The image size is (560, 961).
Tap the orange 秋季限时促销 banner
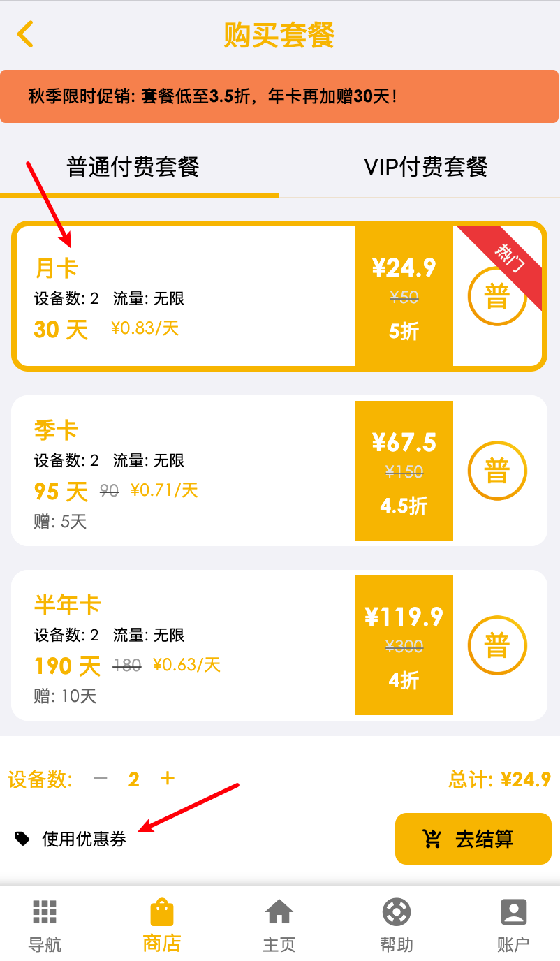click(x=279, y=96)
